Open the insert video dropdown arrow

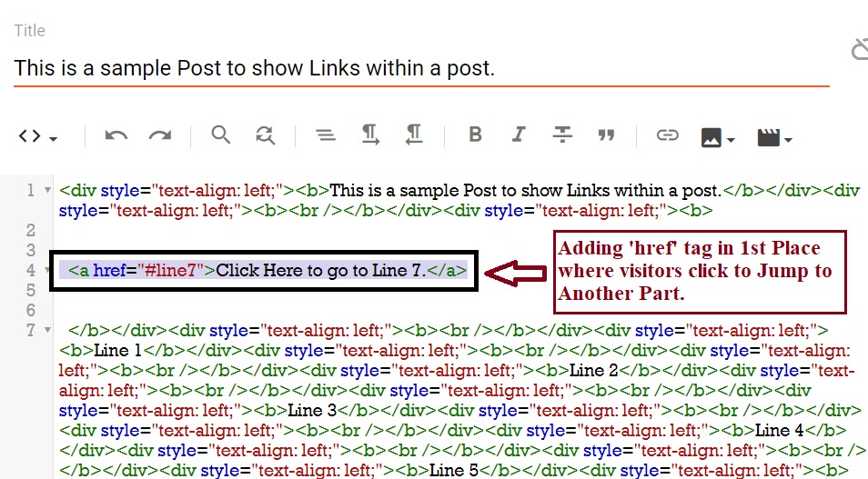click(x=788, y=140)
